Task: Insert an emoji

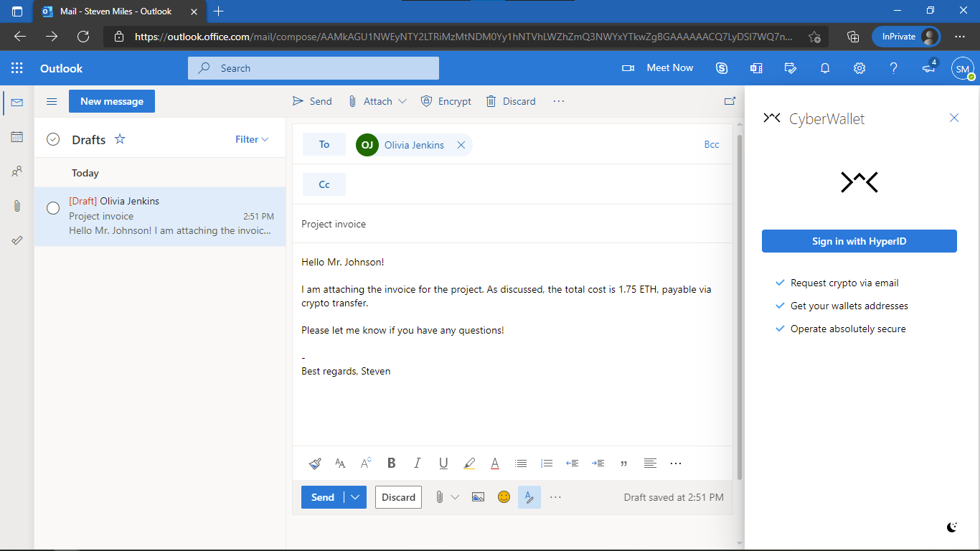Action: (x=504, y=497)
